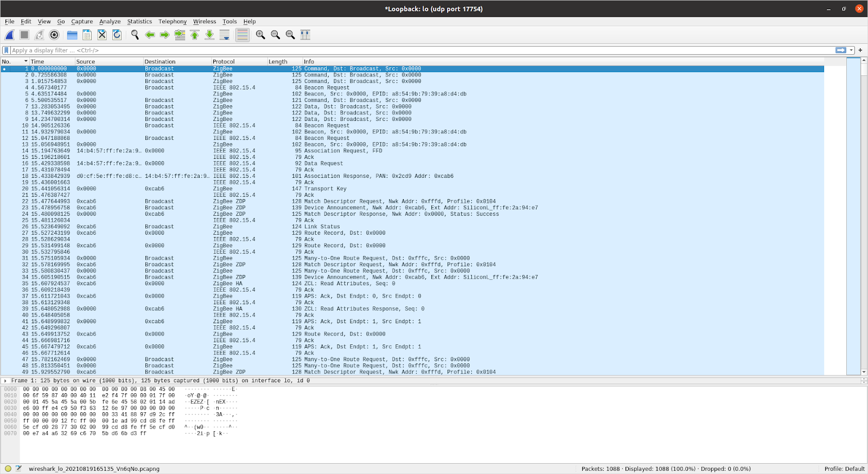Viewport: 868px width, 474px height.
Task: Open the Edit menu
Action: 26,22
